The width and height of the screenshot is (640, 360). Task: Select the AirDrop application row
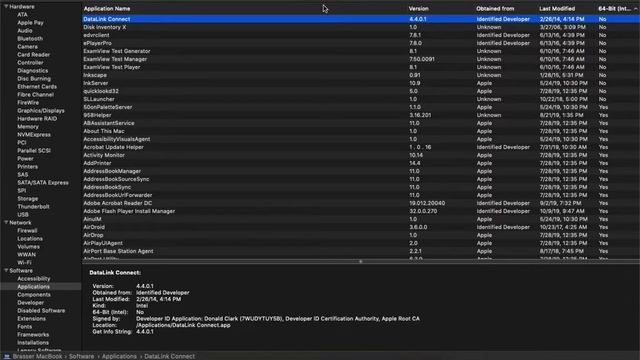[360, 235]
